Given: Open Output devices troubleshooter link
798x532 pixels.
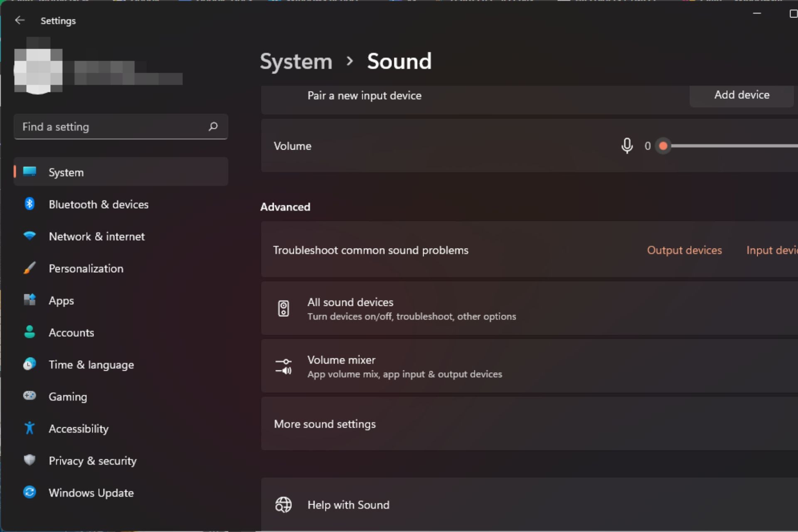Looking at the screenshot, I should point(684,250).
